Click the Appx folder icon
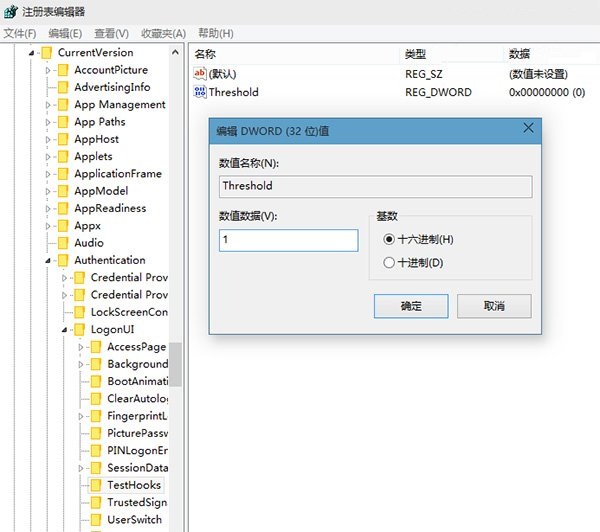This screenshot has height=532, width=600. click(x=63, y=226)
